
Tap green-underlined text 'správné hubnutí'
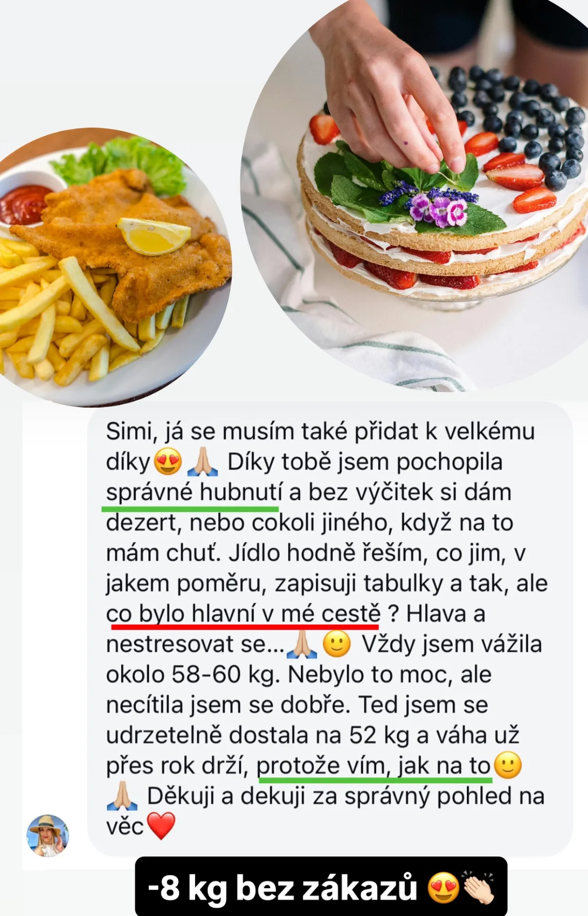click(x=194, y=492)
